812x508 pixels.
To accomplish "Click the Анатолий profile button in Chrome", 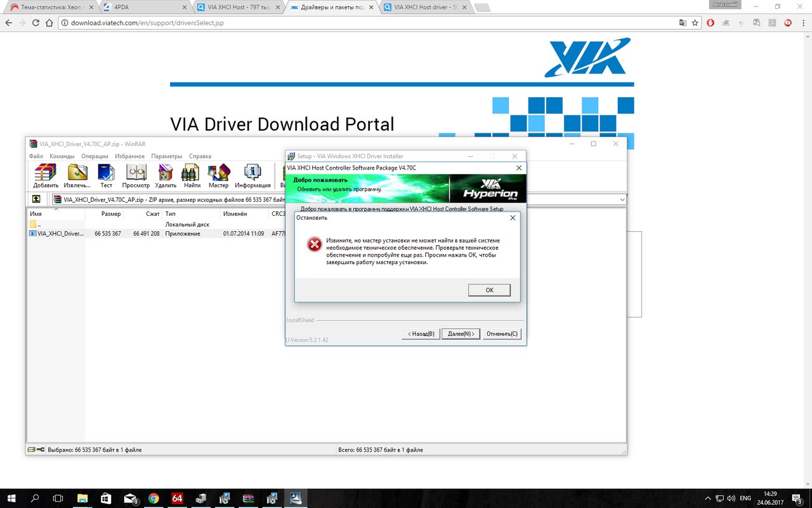I will point(725,5).
